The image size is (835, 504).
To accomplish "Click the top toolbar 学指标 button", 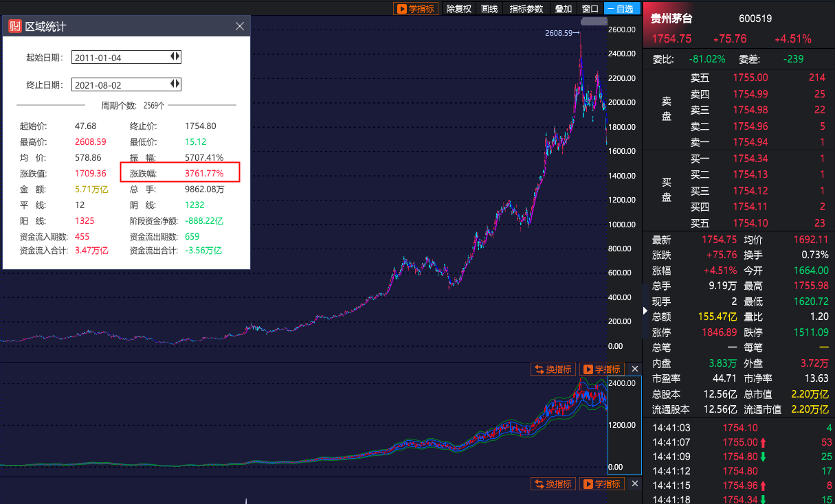I will coord(415,8).
